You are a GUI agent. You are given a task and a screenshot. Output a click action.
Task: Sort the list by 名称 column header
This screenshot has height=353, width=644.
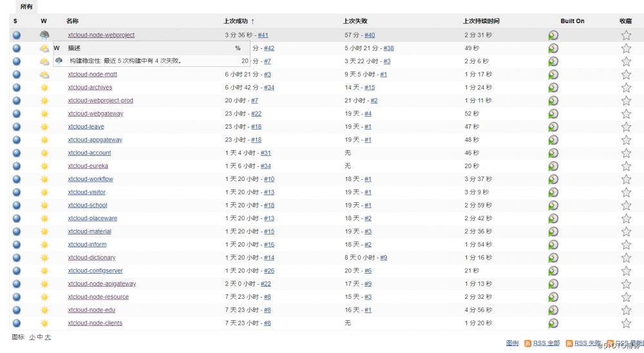[x=72, y=21]
